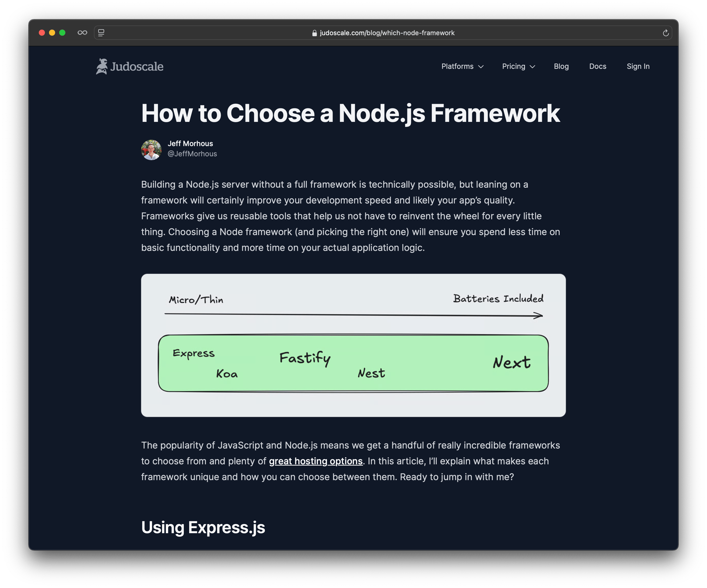This screenshot has height=588, width=707.
Task: Click the 'Using Express.js' heading
Action: click(203, 527)
